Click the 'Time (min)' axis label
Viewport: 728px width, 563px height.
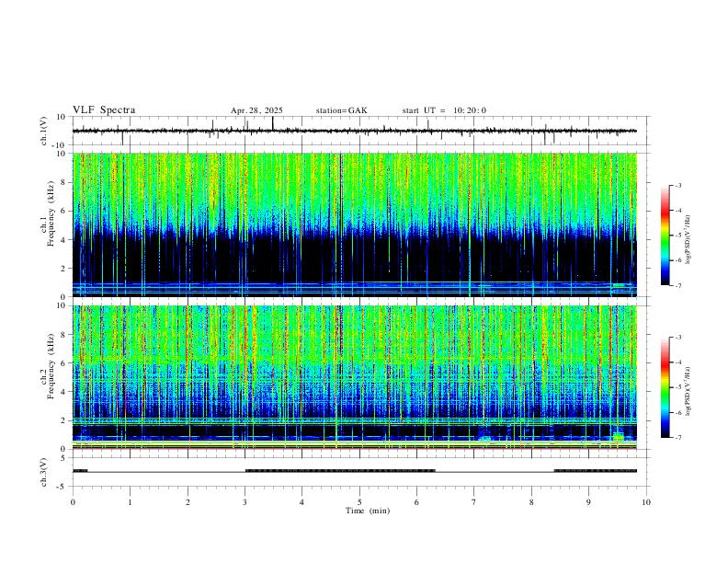(x=368, y=511)
